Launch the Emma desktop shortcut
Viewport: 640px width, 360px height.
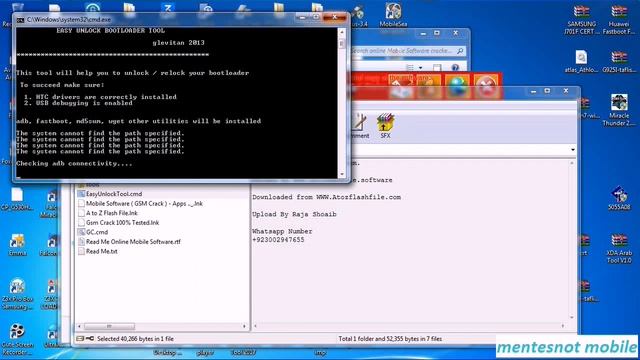tap(17, 245)
